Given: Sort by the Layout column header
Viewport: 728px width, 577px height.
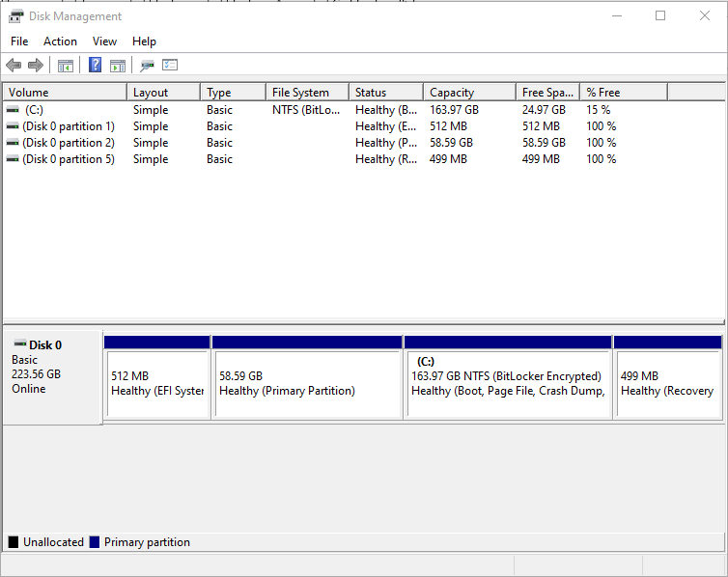Looking at the screenshot, I should pyautogui.click(x=164, y=93).
